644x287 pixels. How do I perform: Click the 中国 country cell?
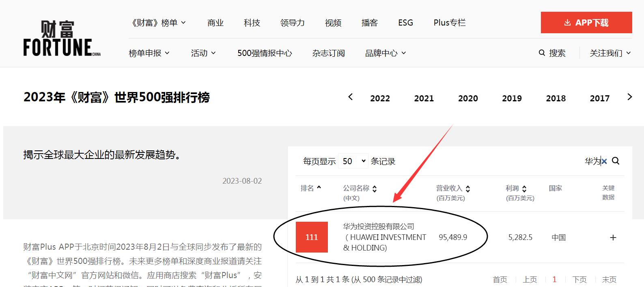pos(559,238)
